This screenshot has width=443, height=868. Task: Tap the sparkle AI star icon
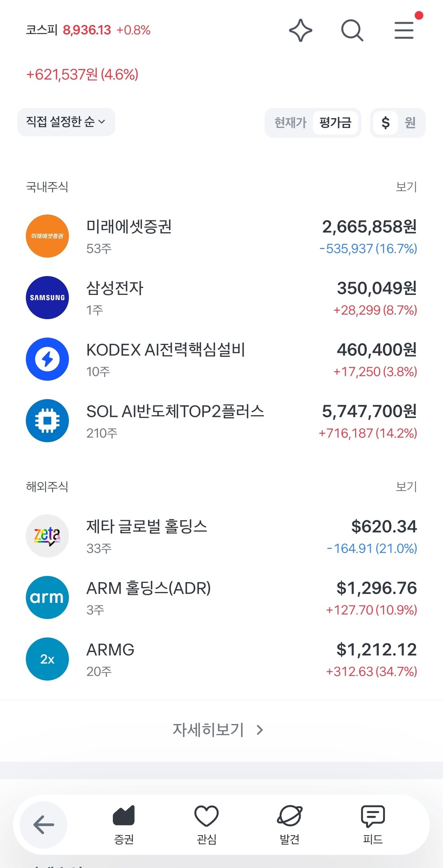pos(301,30)
